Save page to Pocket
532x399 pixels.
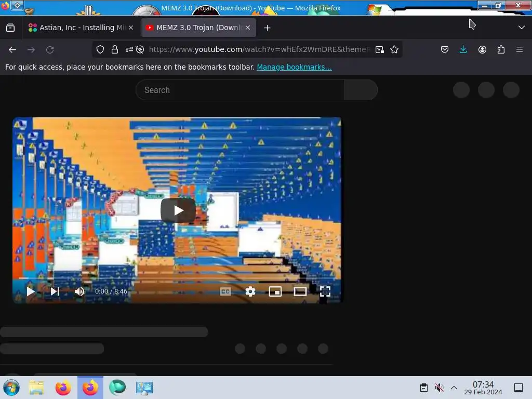click(445, 49)
